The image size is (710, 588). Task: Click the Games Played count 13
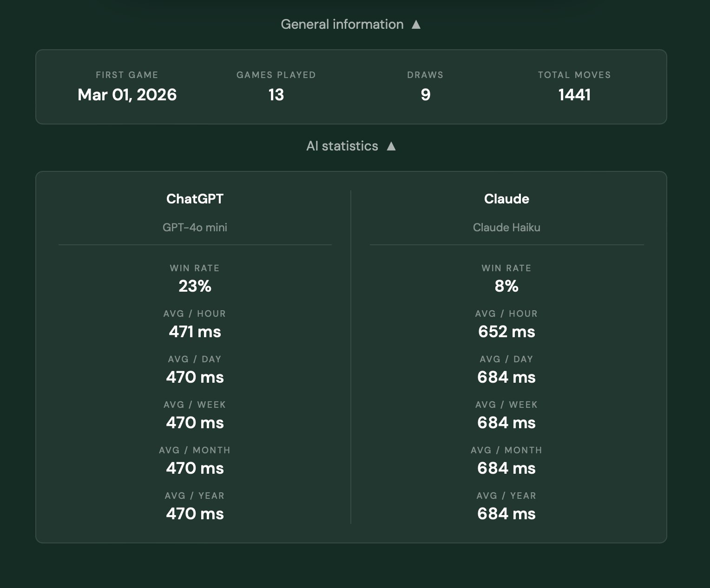[276, 95]
